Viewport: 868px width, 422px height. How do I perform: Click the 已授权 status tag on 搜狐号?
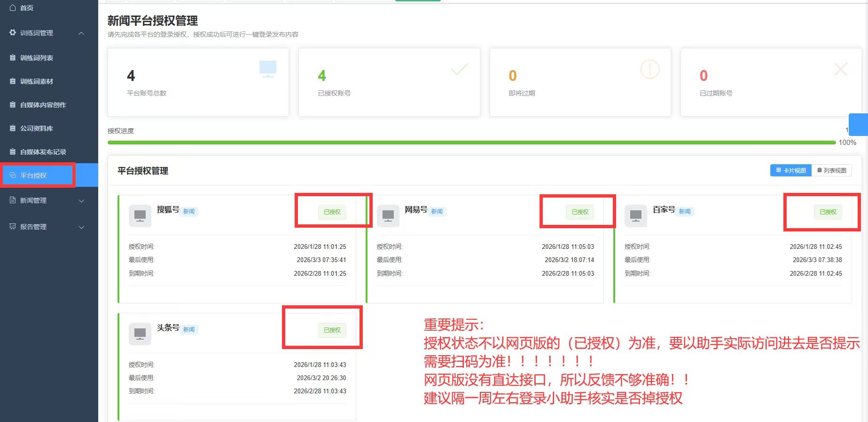coord(332,212)
